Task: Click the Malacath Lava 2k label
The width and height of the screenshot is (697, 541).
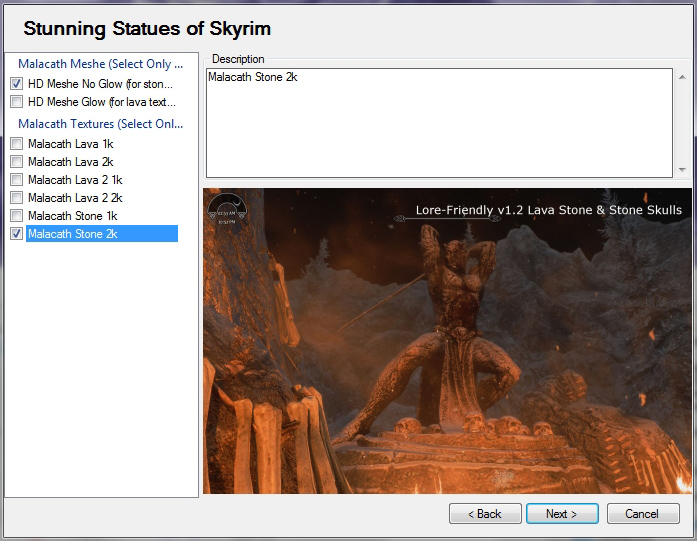Action: pyautogui.click(x=71, y=162)
